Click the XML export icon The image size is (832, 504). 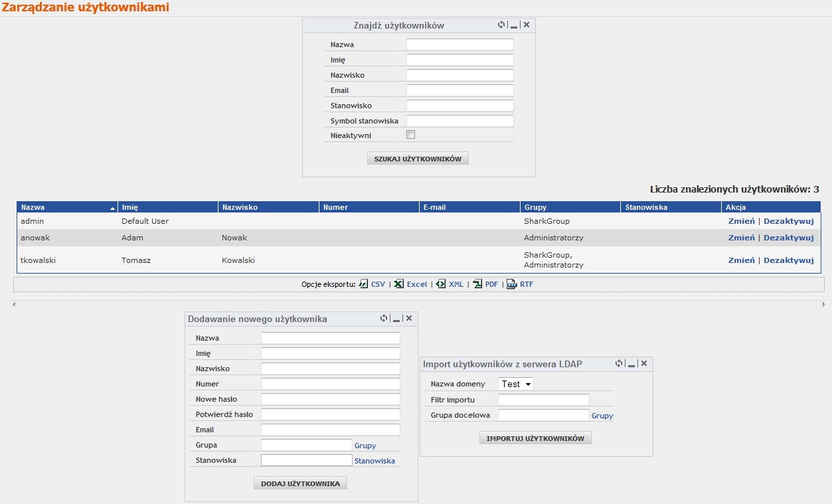(x=441, y=284)
